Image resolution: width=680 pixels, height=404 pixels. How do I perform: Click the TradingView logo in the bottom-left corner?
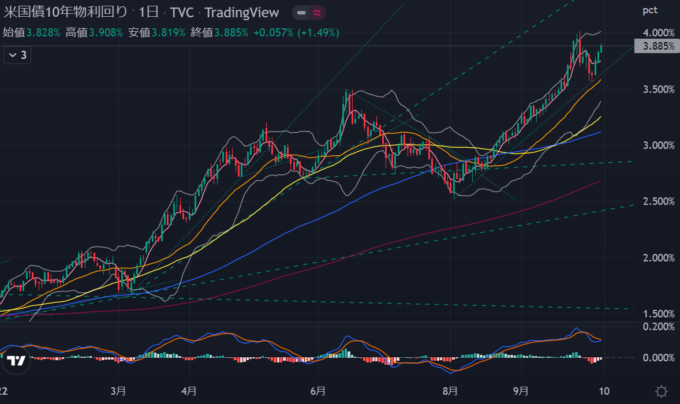15,361
